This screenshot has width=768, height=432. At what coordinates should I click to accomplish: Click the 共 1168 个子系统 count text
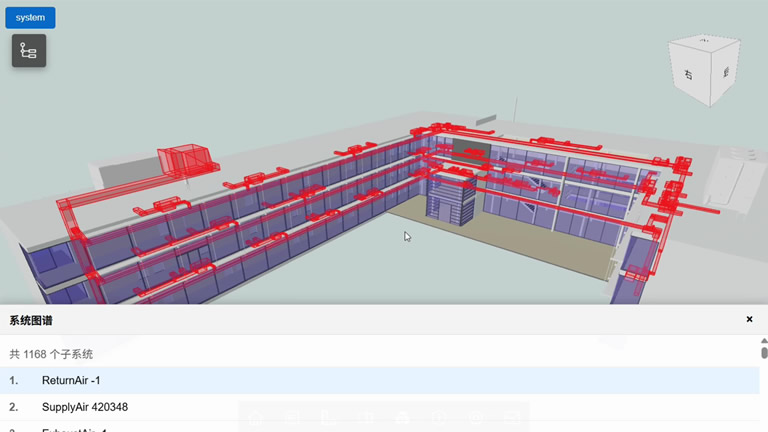(x=51, y=354)
